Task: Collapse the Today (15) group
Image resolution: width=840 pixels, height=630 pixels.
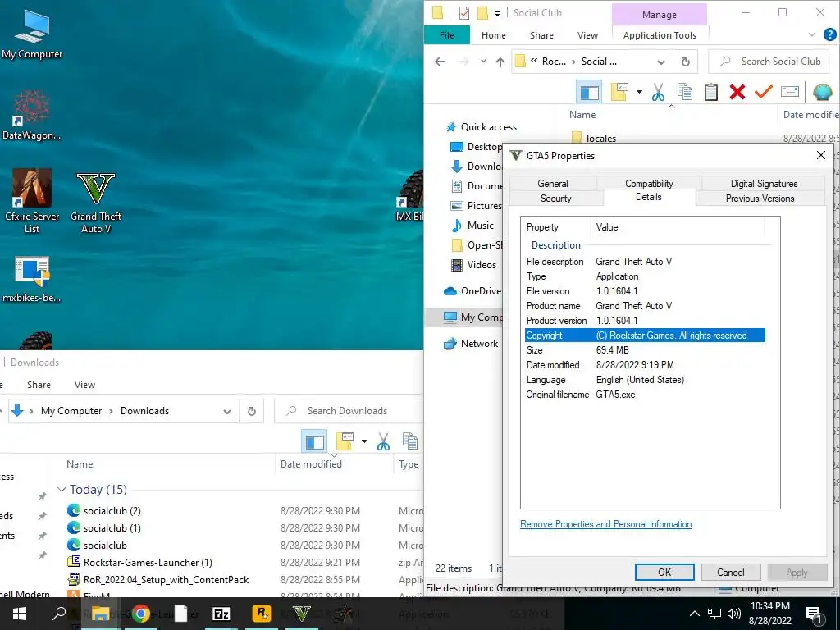Action: [x=62, y=490]
